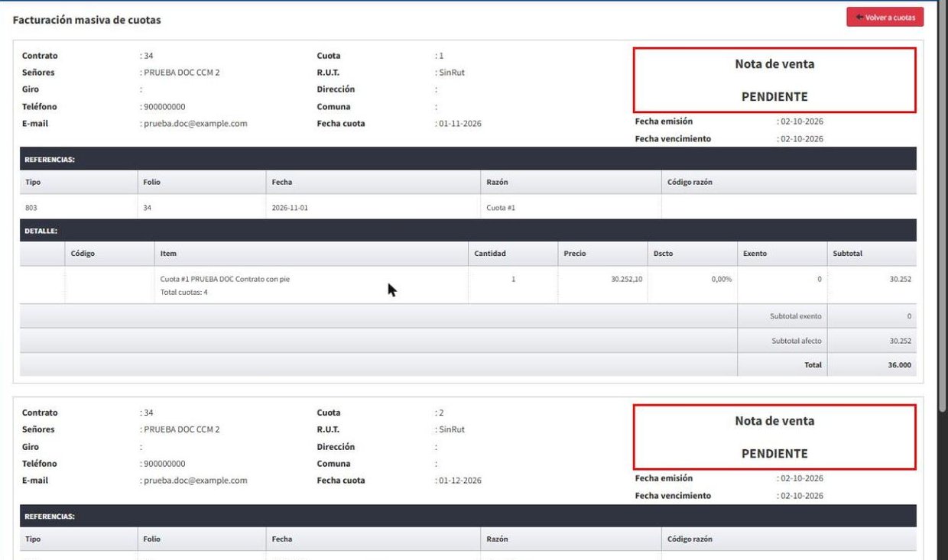Screen dimensions: 948x560
Task: Click the Dirección label in Cuota 2 card
Action: (336, 447)
